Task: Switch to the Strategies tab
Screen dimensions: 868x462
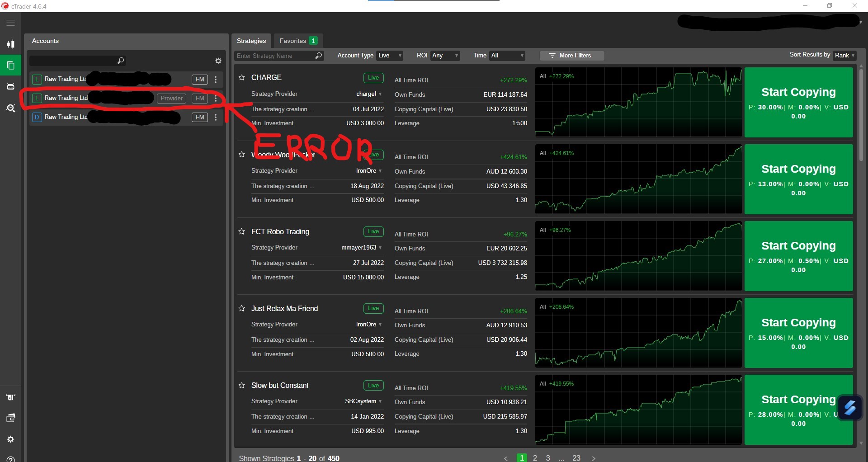Action: pyautogui.click(x=251, y=41)
